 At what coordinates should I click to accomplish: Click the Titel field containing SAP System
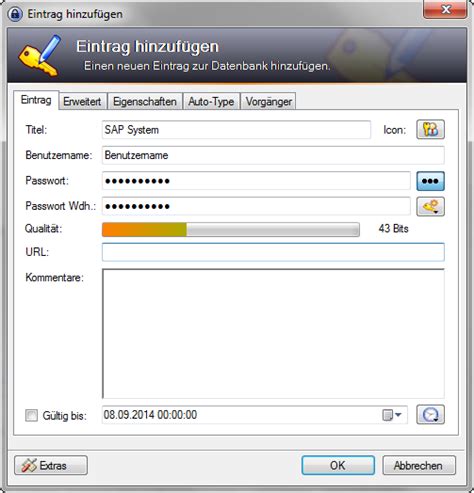tap(236, 130)
